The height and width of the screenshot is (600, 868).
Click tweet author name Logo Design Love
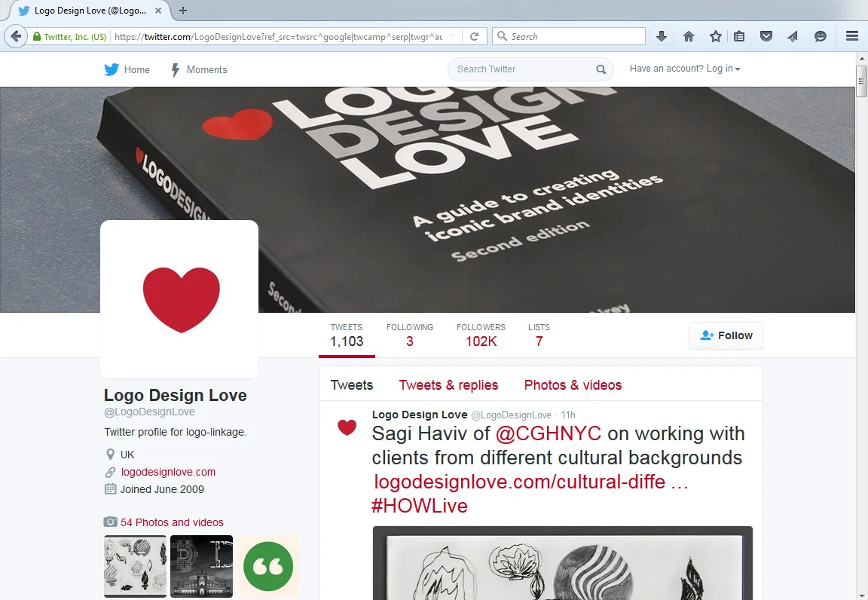point(420,415)
